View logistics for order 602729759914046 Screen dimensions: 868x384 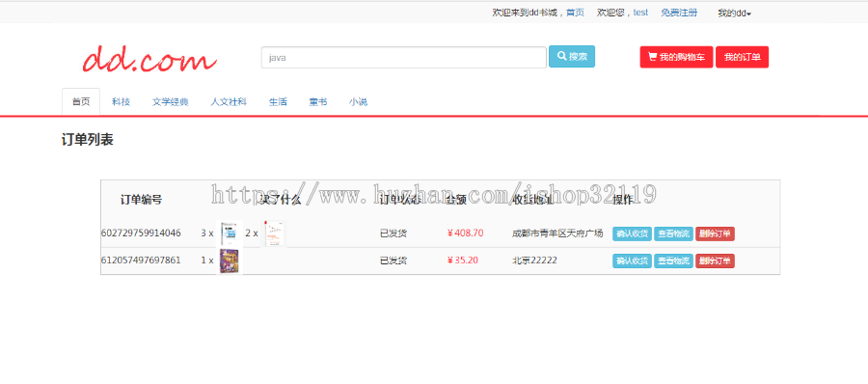(674, 233)
